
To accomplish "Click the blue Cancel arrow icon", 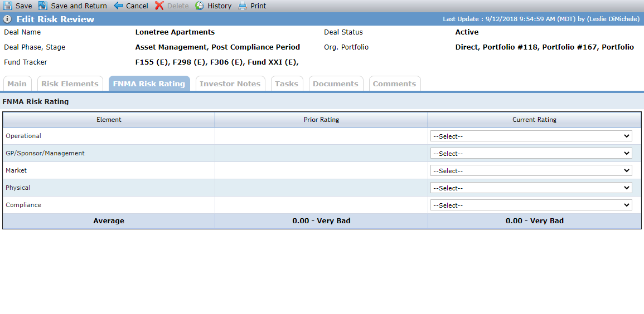I will tap(118, 6).
